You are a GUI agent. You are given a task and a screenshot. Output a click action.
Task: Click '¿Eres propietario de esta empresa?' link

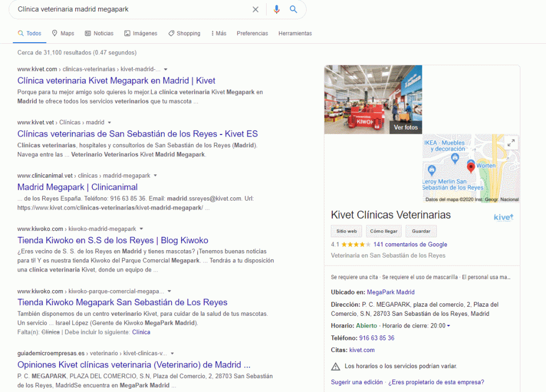click(436, 382)
